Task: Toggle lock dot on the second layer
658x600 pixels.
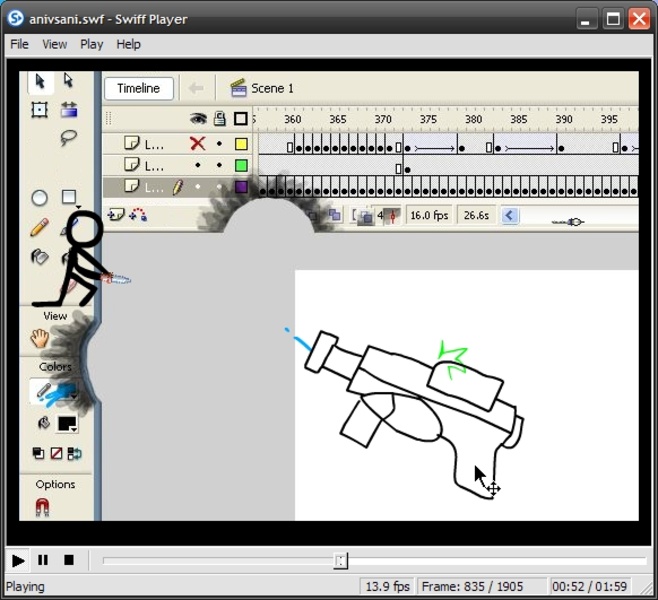Action: (x=219, y=165)
